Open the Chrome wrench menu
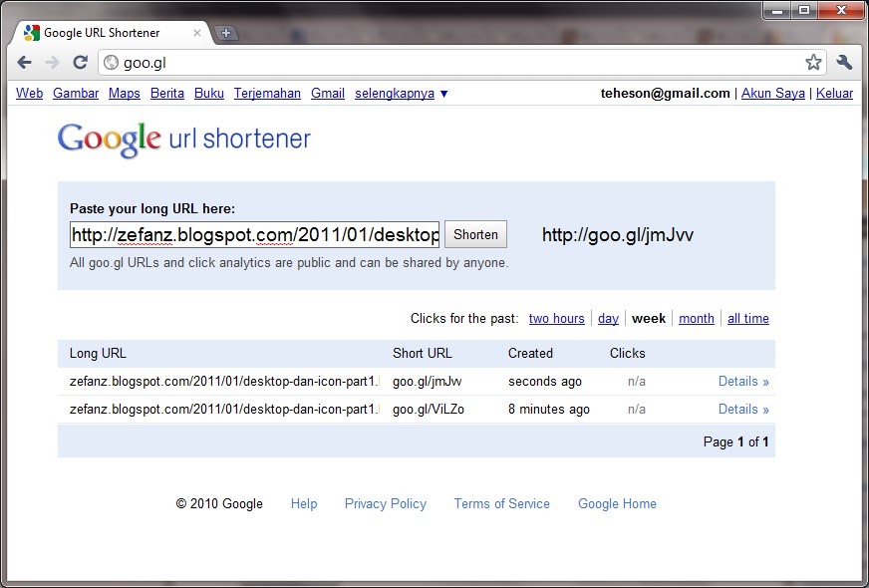The height and width of the screenshot is (588, 869). pyautogui.click(x=844, y=62)
